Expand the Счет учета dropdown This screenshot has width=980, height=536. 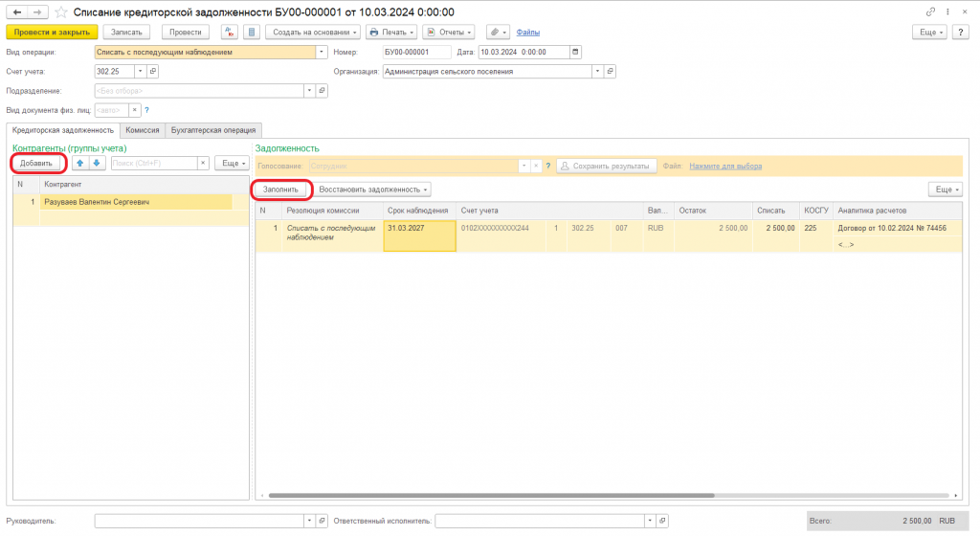(140, 71)
